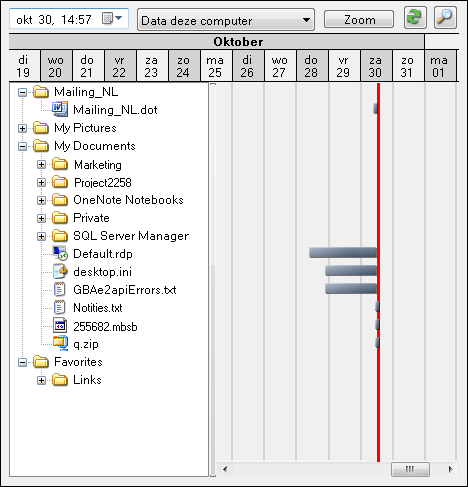Screen dimensions: 468x487
Task: Select the 255682.mbsb file icon
Action: (60, 326)
